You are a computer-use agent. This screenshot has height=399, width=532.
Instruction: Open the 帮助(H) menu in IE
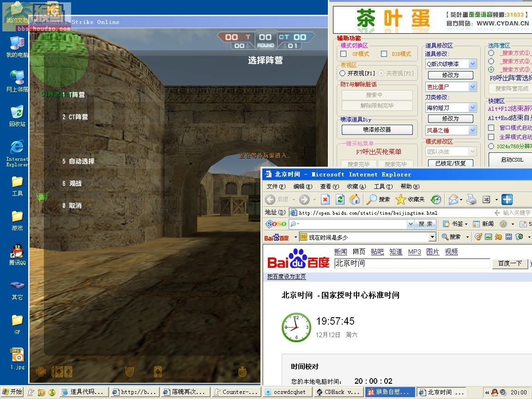[410, 186]
